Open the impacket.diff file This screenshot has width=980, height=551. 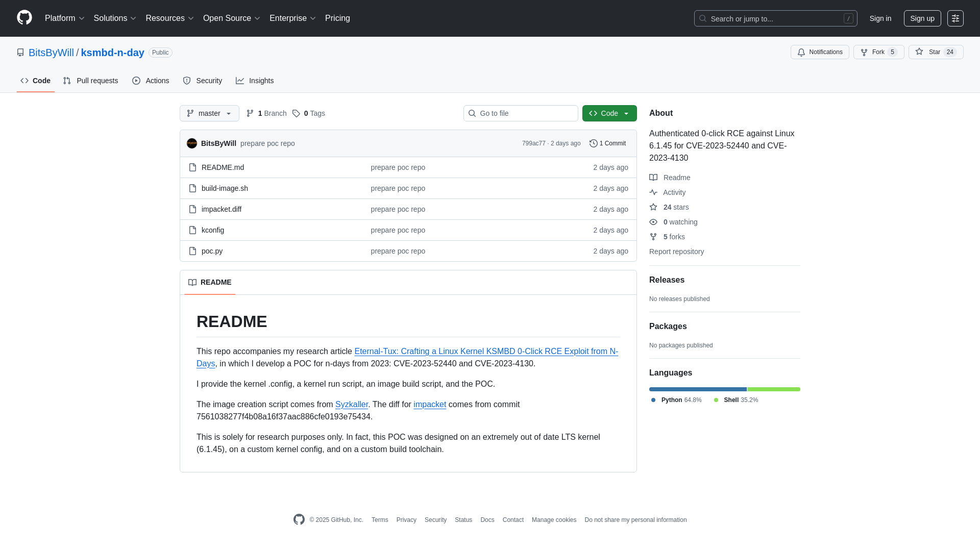[222, 209]
